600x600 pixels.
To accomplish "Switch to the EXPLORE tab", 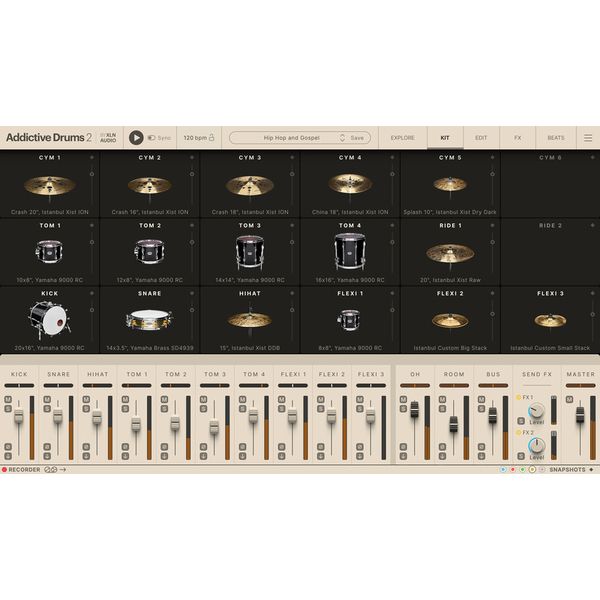I will point(403,138).
